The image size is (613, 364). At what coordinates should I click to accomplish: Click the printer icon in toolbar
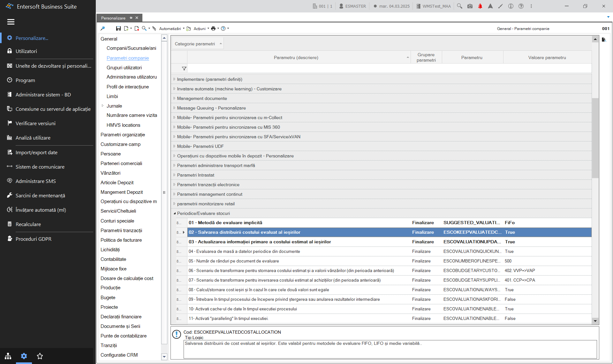tap(213, 29)
